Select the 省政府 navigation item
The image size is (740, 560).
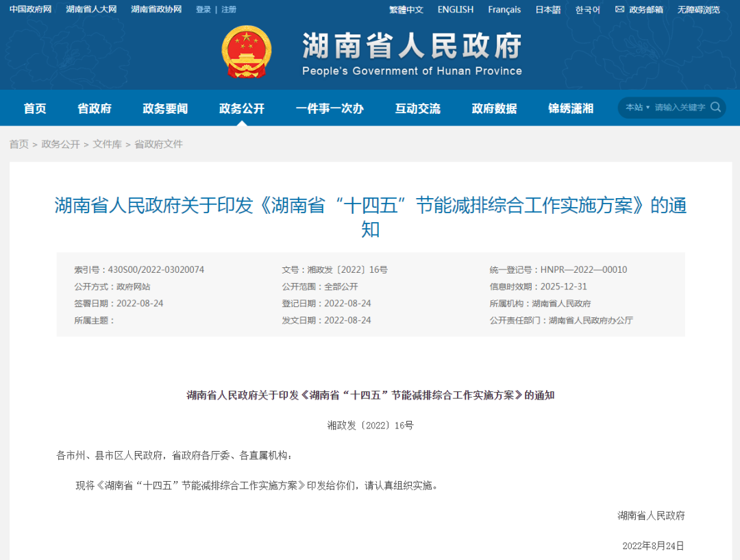tap(95, 108)
